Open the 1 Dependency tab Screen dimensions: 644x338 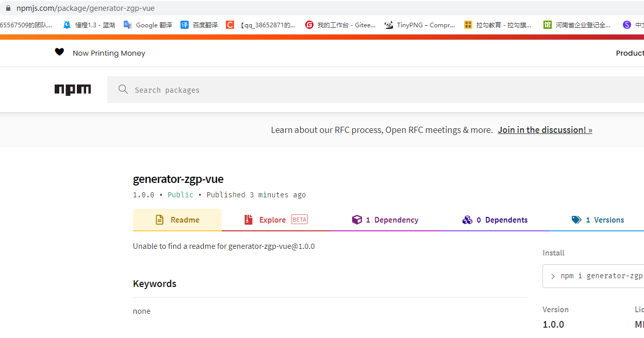click(385, 220)
